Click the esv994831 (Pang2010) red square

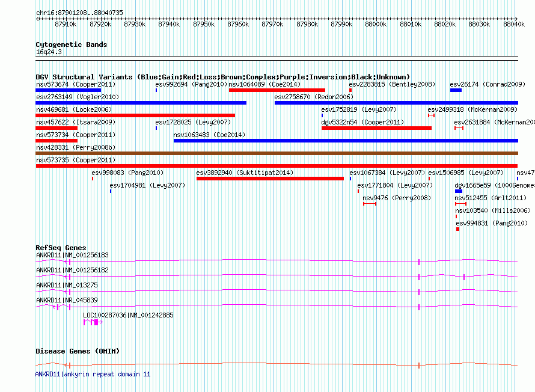pos(458,229)
